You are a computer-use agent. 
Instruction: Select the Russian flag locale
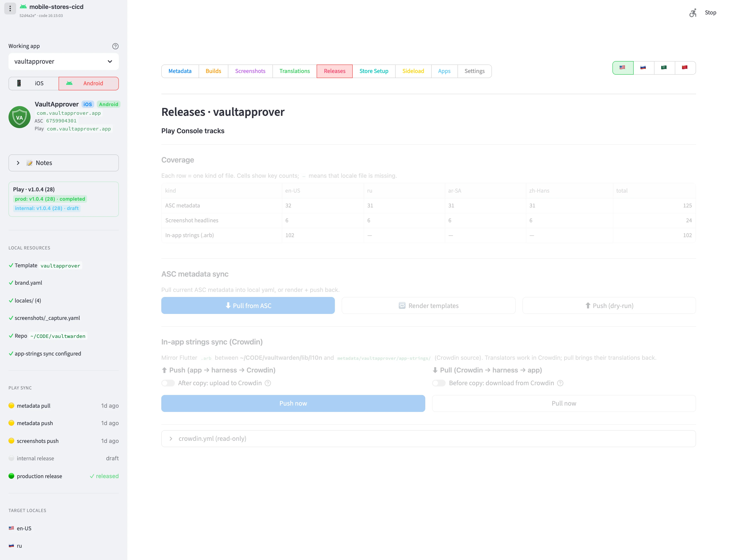click(x=643, y=68)
